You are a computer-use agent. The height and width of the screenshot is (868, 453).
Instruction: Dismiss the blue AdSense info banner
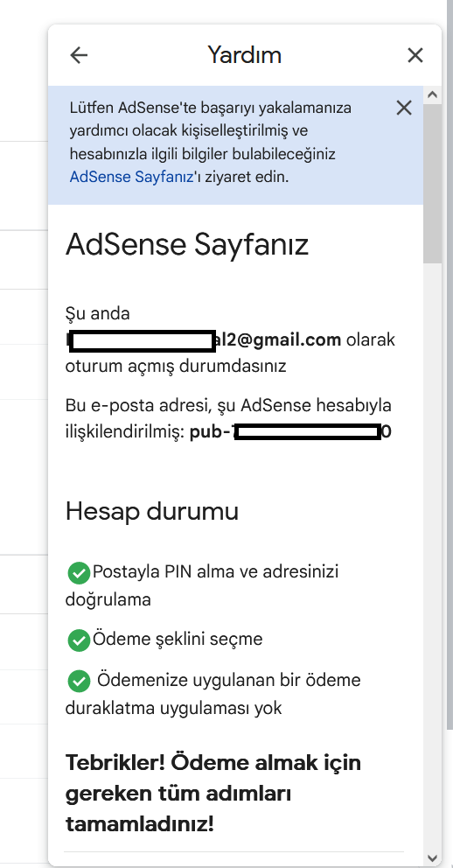[404, 108]
